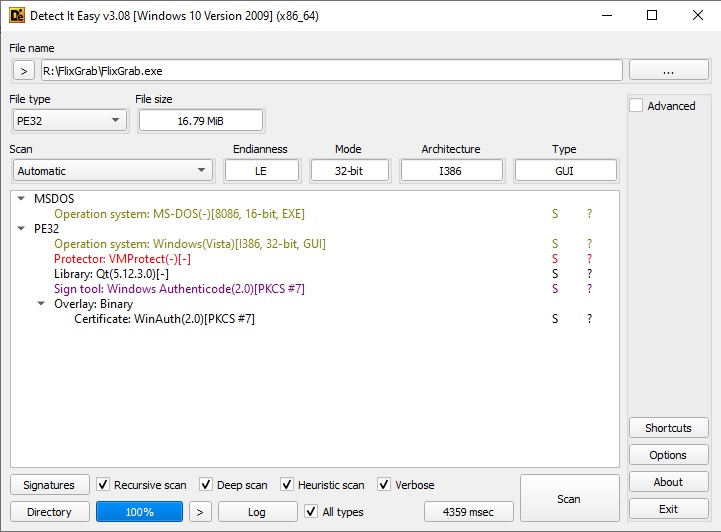Disable Recursive scan checkbox

(103, 485)
